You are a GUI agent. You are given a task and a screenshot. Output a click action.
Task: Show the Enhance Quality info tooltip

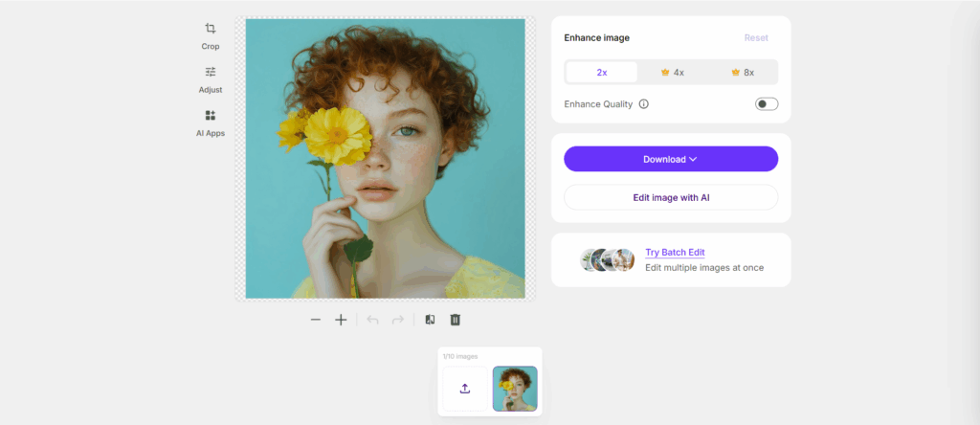pyautogui.click(x=643, y=104)
